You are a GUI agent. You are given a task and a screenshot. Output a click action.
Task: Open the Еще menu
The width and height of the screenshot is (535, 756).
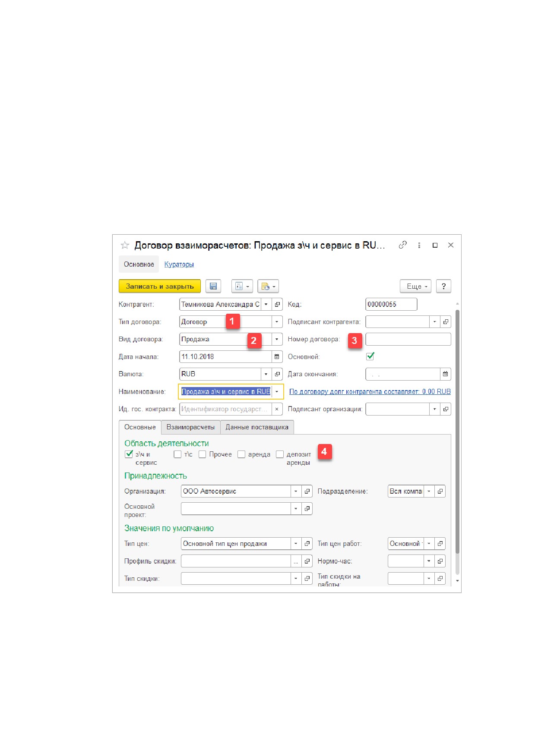(416, 286)
